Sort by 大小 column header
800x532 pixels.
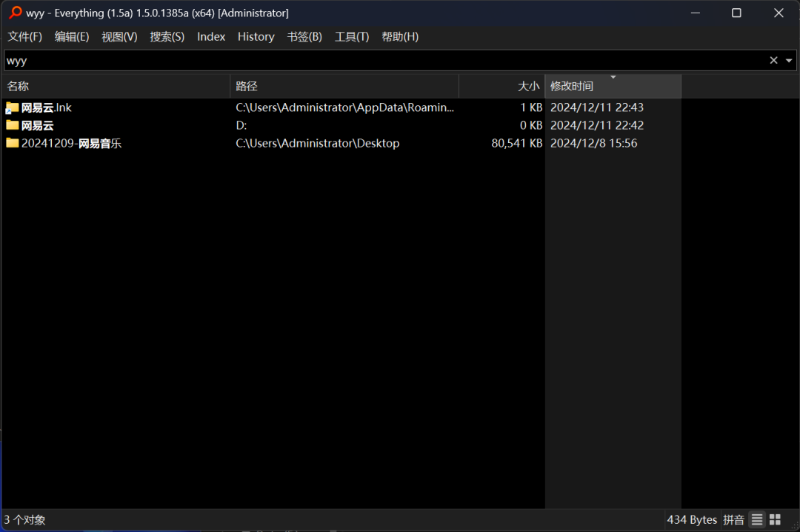point(502,86)
